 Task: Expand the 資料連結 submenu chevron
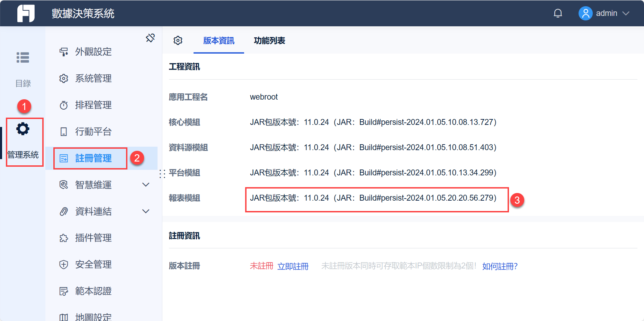click(x=146, y=211)
